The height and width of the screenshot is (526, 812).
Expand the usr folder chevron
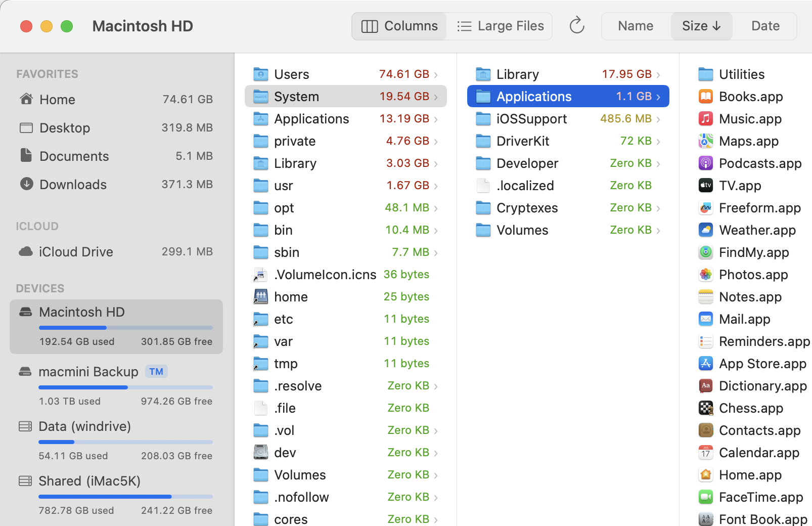click(x=436, y=186)
